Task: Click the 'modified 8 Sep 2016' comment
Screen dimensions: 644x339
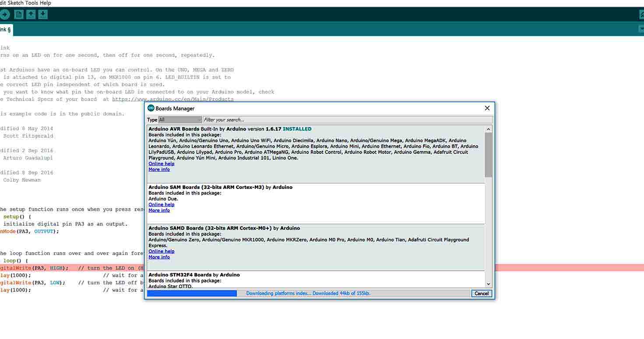Action: tap(26, 172)
